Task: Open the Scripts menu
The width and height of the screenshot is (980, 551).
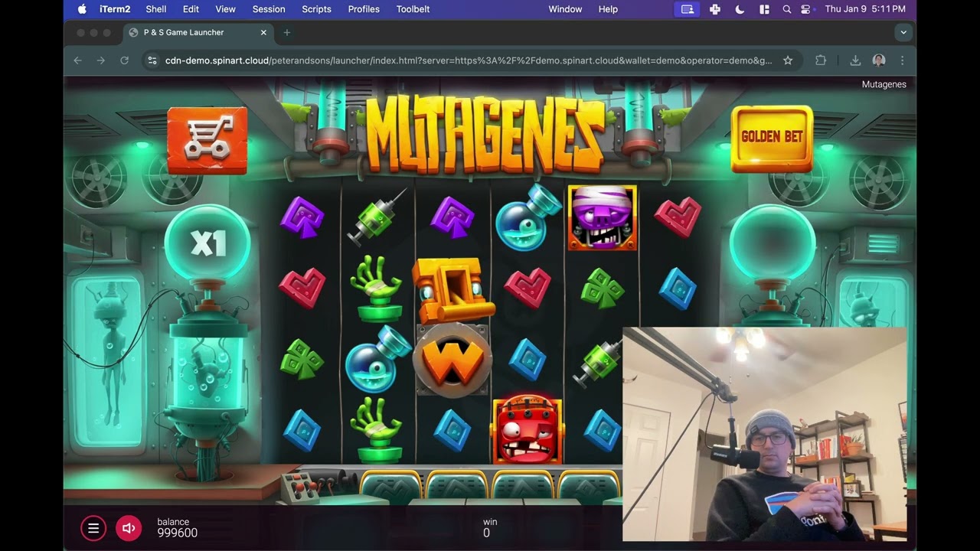Action: click(x=316, y=9)
